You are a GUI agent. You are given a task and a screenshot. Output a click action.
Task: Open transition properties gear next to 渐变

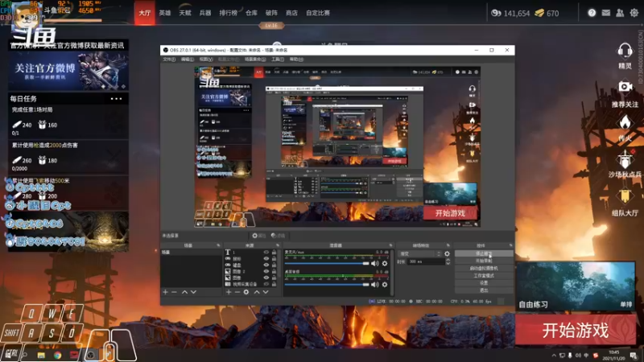(x=448, y=253)
